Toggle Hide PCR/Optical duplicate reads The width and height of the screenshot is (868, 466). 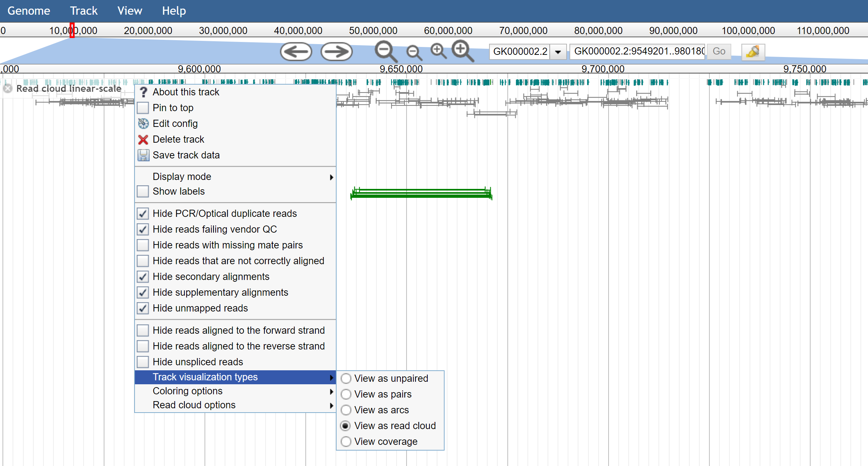pyautogui.click(x=143, y=213)
